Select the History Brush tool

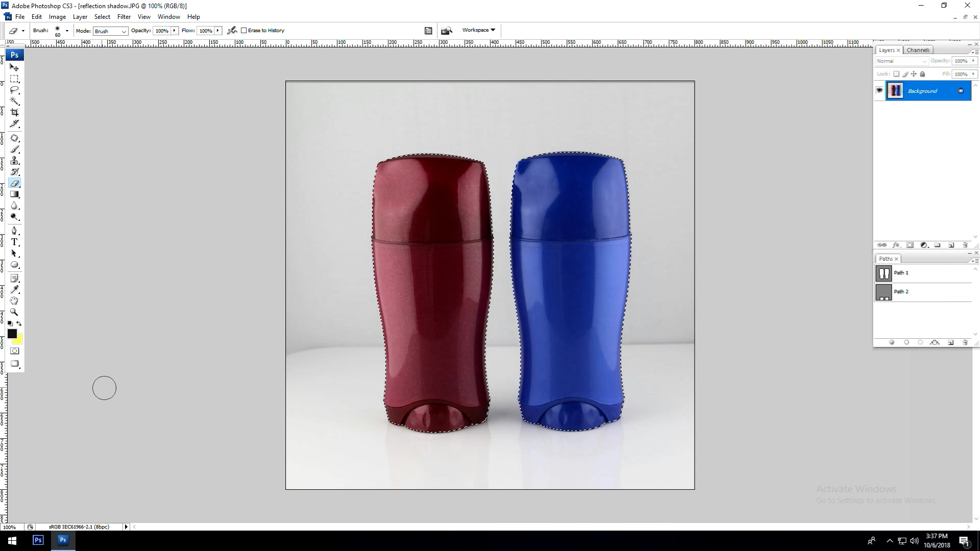[x=14, y=172]
